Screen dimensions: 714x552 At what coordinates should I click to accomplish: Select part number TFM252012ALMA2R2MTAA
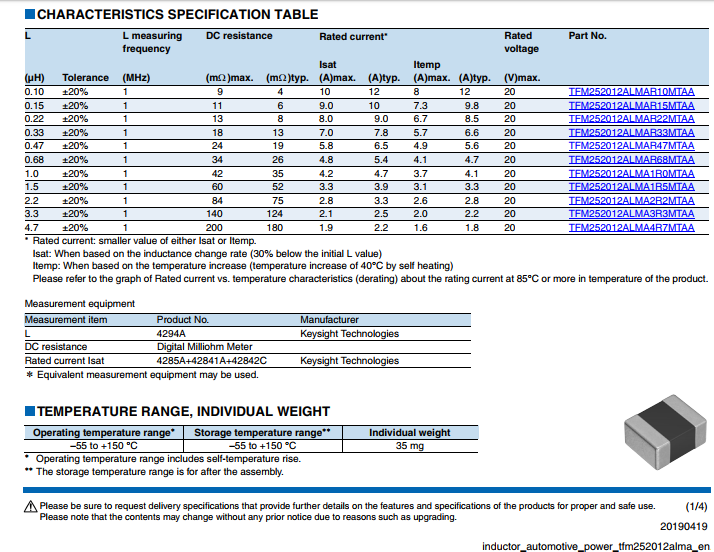point(630,201)
